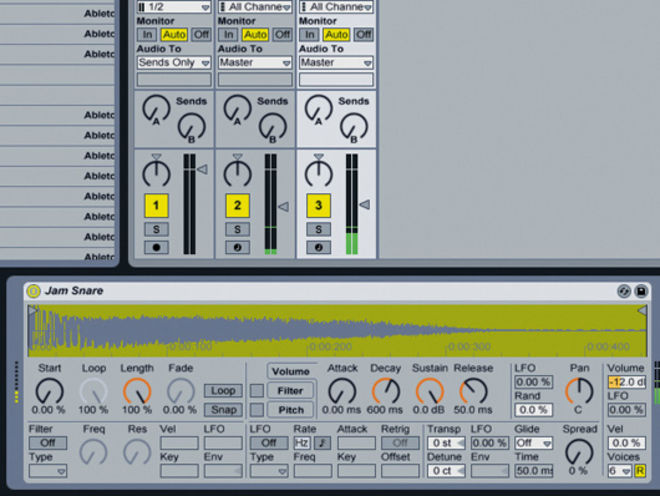Toggle the track 1 activator button
The width and height of the screenshot is (660, 496).
click(156, 205)
